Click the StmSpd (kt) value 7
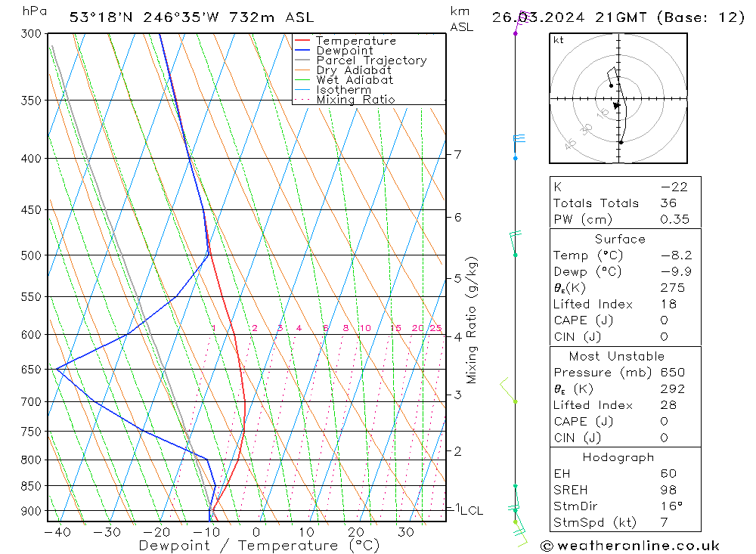Viewport: 756px width, 554px height. [x=664, y=523]
